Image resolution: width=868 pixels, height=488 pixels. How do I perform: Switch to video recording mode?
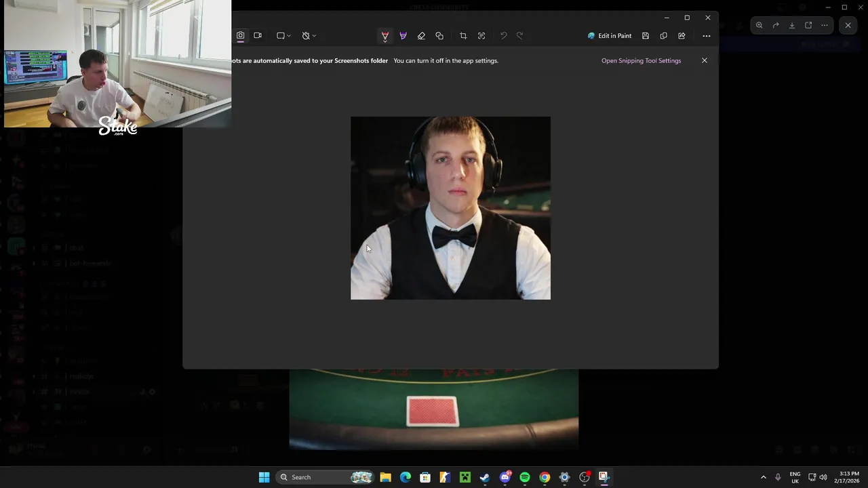point(258,35)
